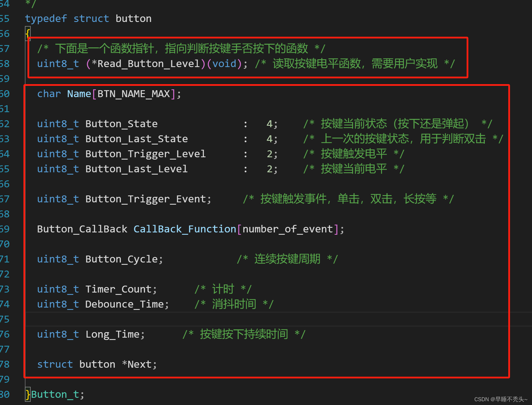Click the '*Next' pointer member
Viewport: 532px width, 405px height.
pyautogui.click(x=137, y=365)
